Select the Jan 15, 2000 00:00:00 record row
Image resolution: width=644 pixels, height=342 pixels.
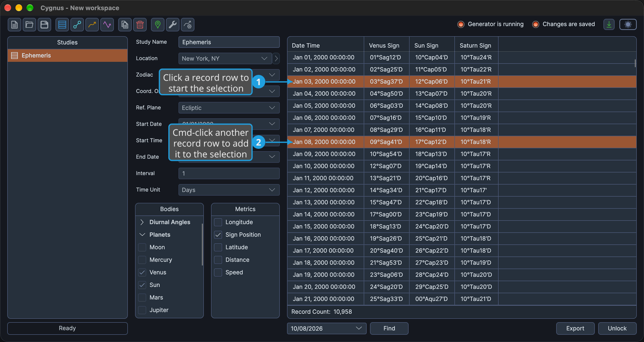tap(462, 227)
